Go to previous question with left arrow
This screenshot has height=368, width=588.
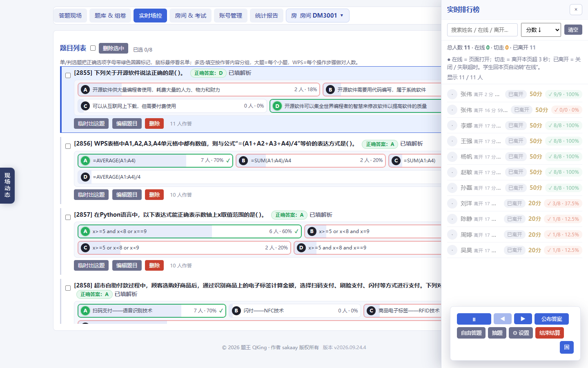(x=503, y=319)
